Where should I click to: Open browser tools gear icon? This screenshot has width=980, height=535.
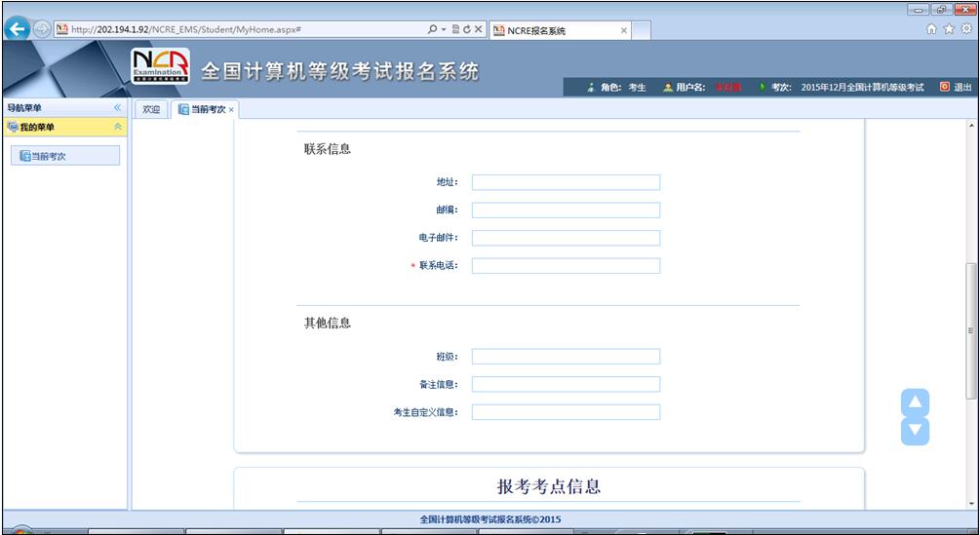[x=967, y=28]
